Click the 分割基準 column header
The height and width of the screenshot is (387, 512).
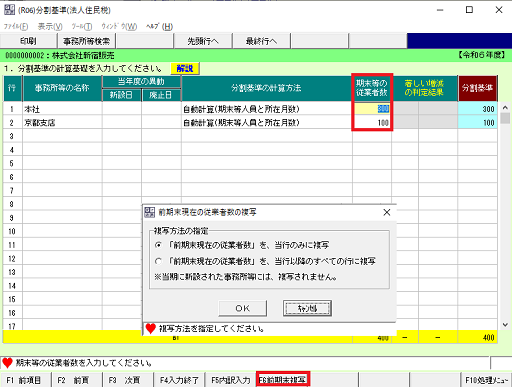[477, 88]
